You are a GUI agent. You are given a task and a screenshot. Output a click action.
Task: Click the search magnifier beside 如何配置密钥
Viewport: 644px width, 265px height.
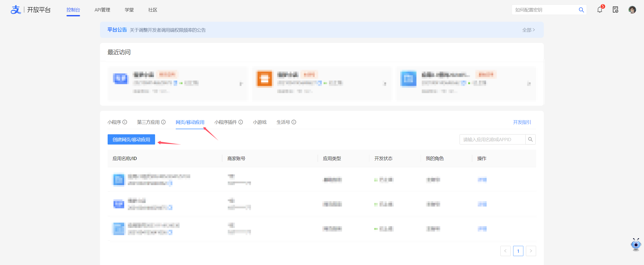click(x=581, y=10)
